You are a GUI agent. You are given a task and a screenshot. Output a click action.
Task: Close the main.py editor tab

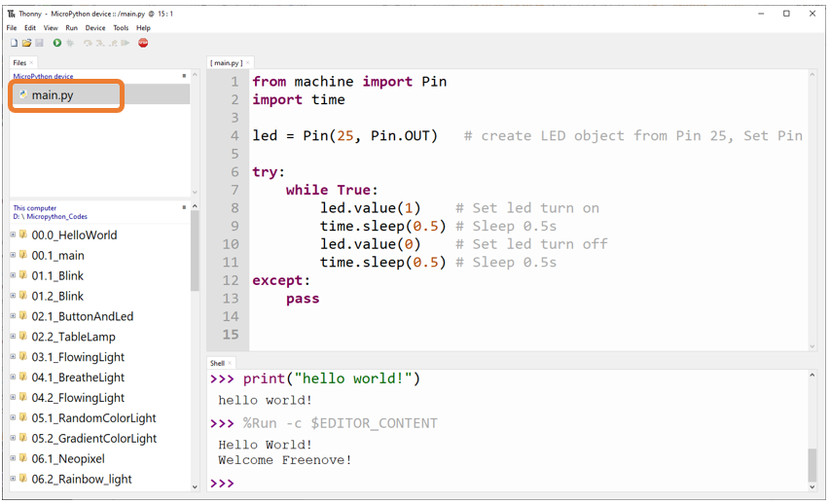248,62
